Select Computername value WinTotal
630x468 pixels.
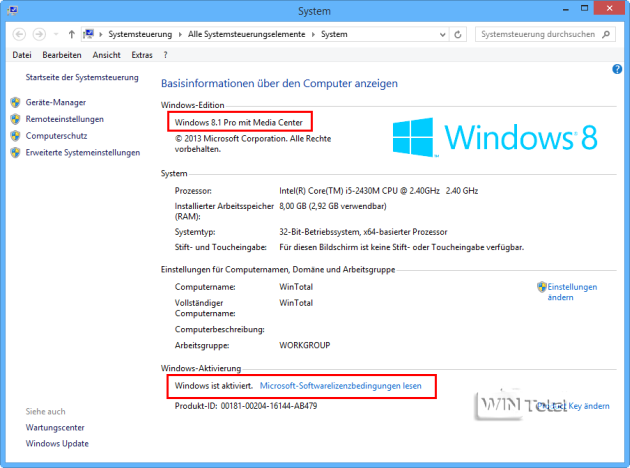296,287
